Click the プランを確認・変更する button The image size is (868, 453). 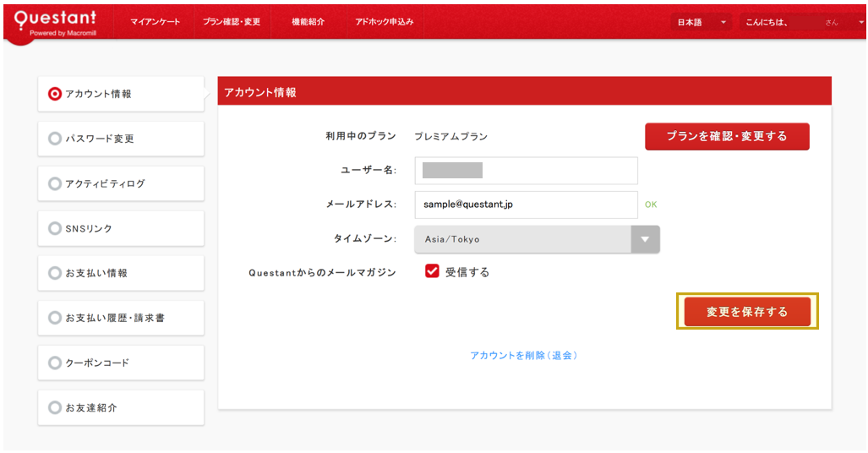(727, 136)
